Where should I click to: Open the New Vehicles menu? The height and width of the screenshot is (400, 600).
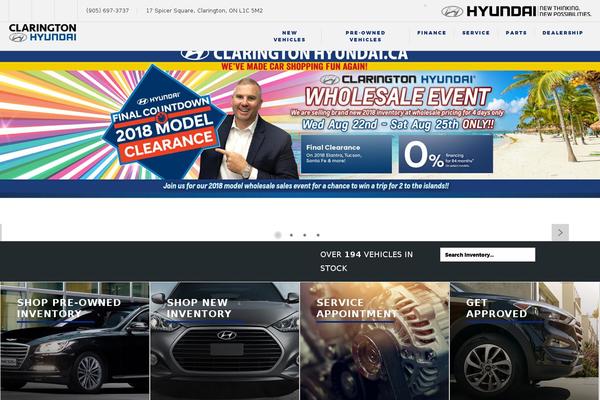tap(289, 36)
